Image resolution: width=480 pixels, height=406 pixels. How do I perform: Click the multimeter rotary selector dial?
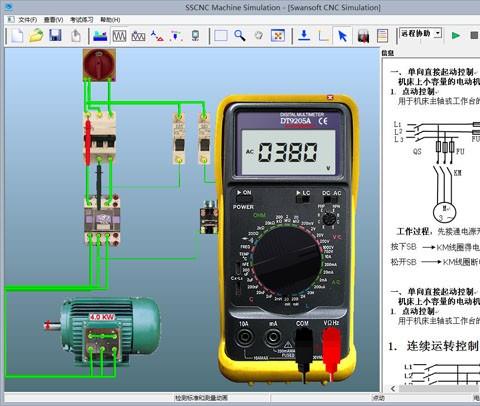(x=287, y=261)
